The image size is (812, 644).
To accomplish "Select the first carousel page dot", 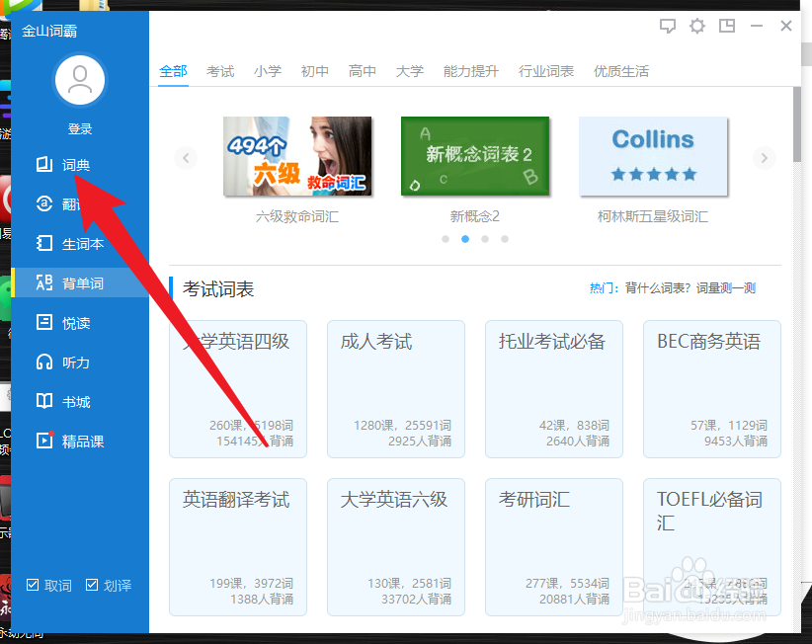I will [446, 239].
